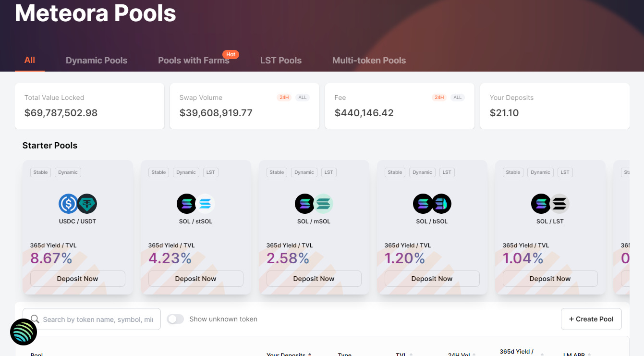Sort by TVL column arrows
This screenshot has width=644, height=356.
pyautogui.click(x=411, y=355)
